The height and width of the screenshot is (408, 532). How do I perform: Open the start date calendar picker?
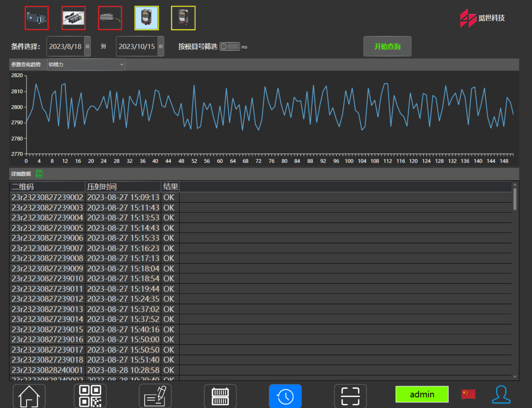point(87,46)
